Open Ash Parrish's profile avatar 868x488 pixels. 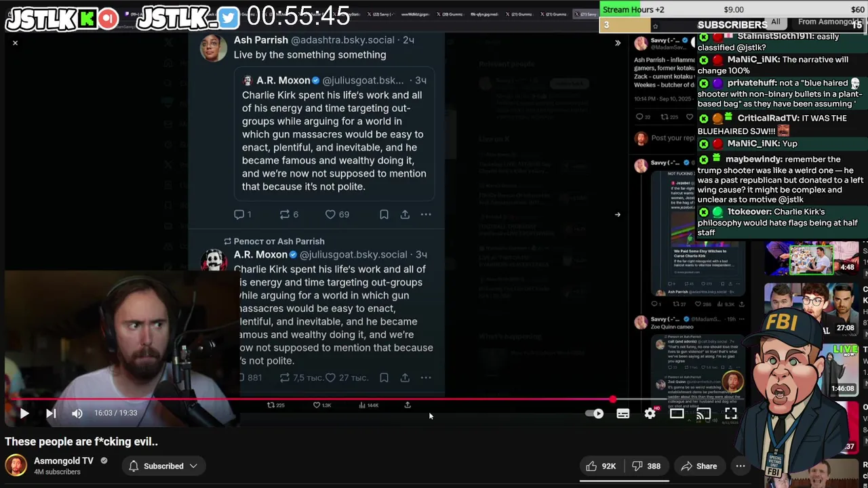213,47
